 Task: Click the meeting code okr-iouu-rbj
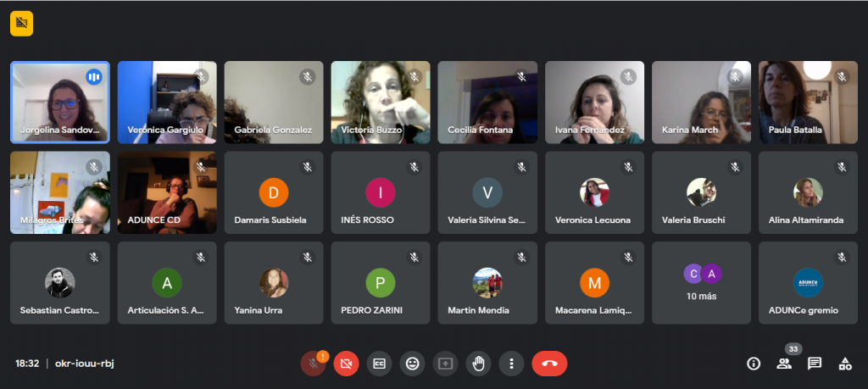click(x=85, y=364)
